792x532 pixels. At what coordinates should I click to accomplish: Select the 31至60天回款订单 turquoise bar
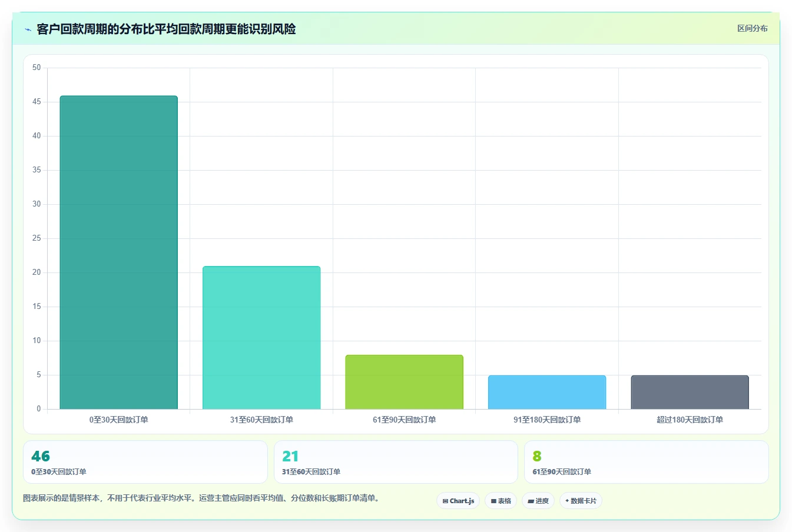(261, 338)
